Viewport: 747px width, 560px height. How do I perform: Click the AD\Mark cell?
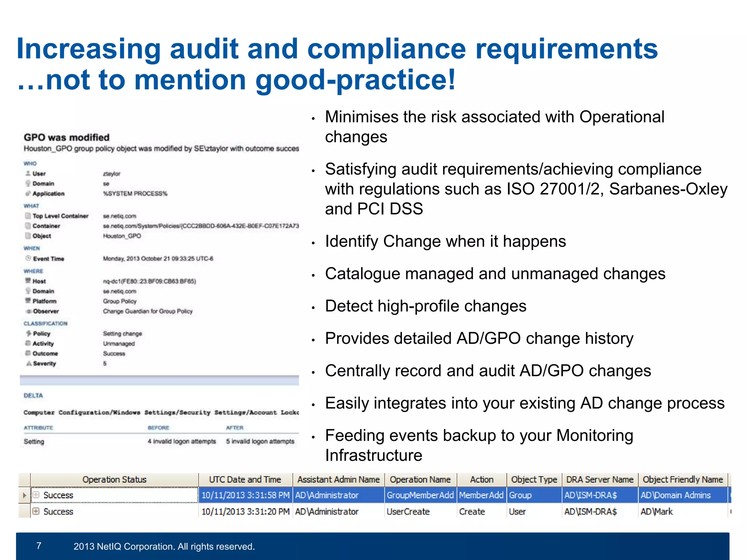tap(683, 512)
